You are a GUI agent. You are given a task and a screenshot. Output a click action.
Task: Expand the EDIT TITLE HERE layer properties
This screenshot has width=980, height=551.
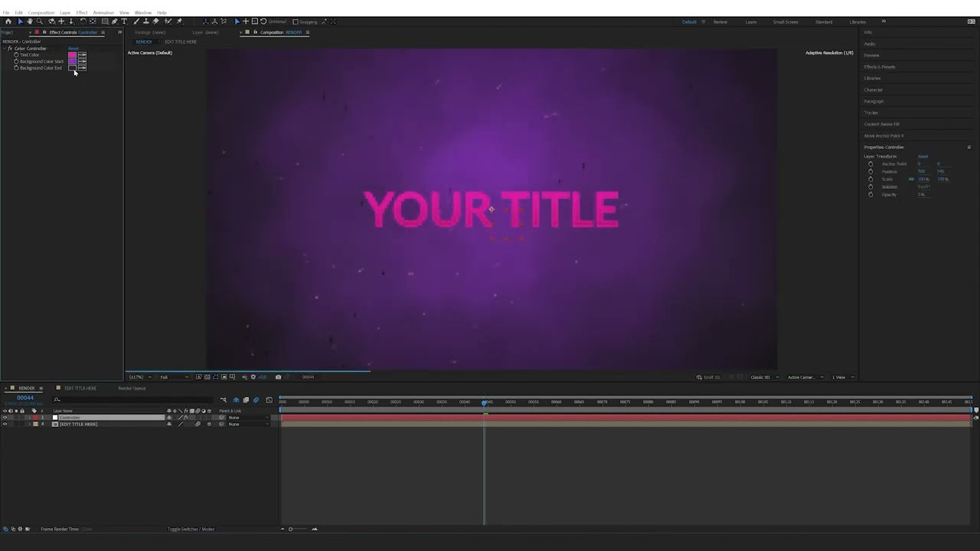[x=29, y=424]
